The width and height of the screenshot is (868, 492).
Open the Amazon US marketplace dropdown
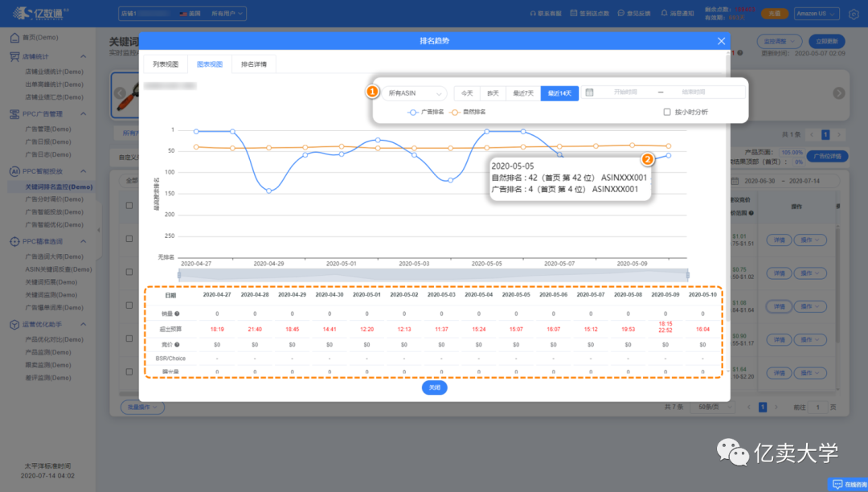tap(817, 14)
